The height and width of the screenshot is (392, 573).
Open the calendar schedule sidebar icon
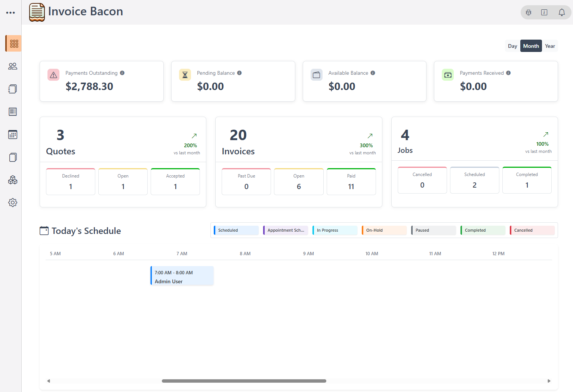(13, 135)
